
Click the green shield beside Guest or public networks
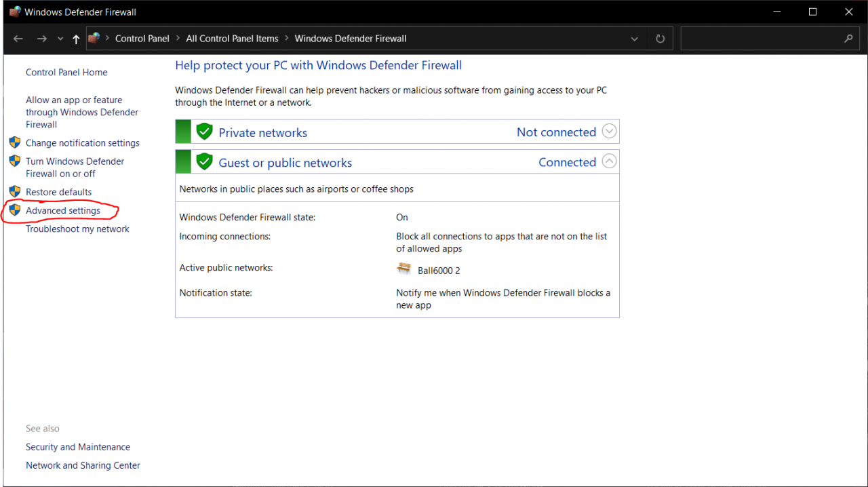(x=204, y=162)
